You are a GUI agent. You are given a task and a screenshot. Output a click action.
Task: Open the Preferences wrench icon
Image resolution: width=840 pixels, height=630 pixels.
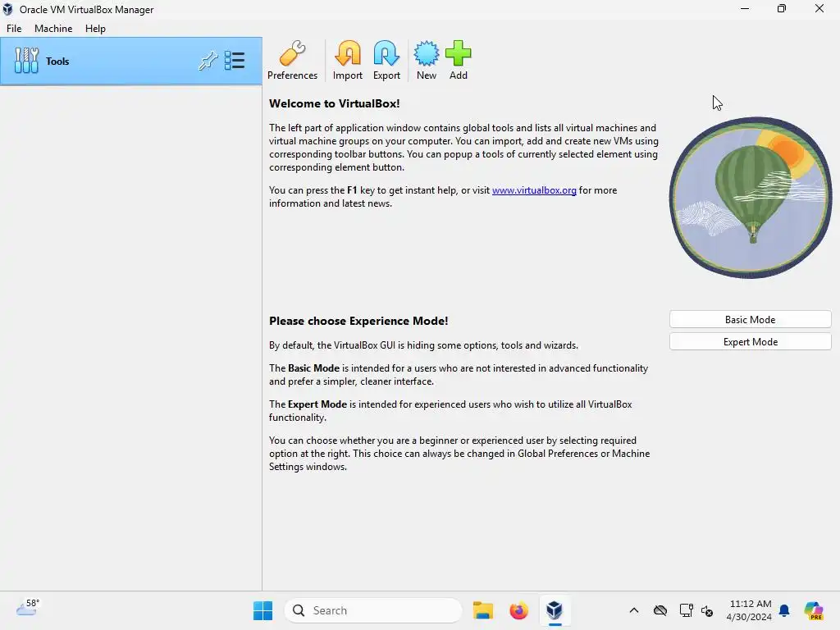pyautogui.click(x=293, y=53)
